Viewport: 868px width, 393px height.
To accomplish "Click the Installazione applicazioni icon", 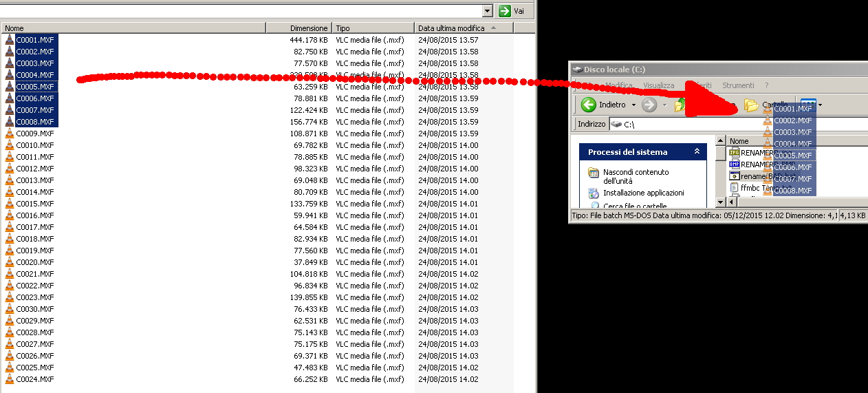I will (594, 193).
